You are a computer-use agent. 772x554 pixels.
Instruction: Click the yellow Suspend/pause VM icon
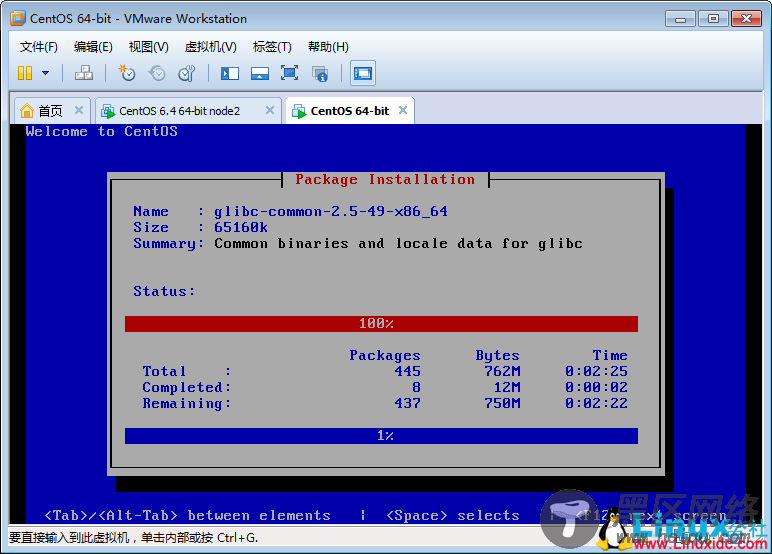coord(25,73)
